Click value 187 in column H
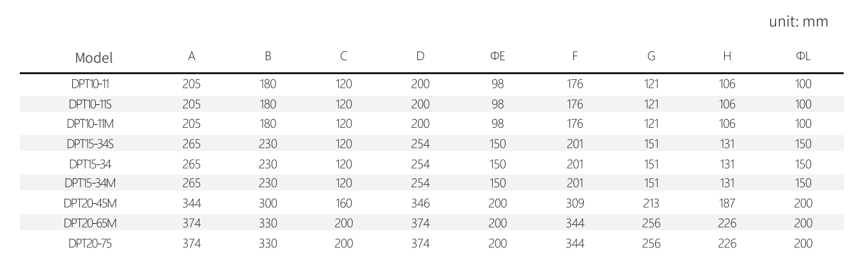 (727, 203)
